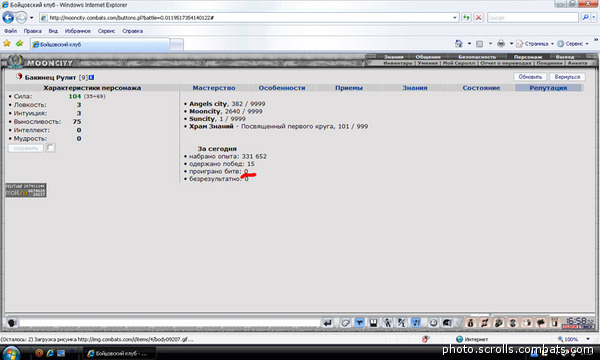Click the money bag icon in bottom toolbar

(471, 323)
